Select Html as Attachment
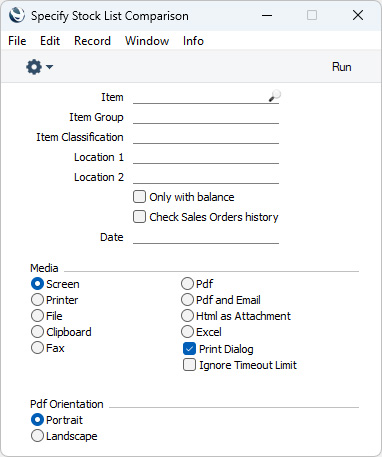The image size is (382, 457). pos(187,316)
